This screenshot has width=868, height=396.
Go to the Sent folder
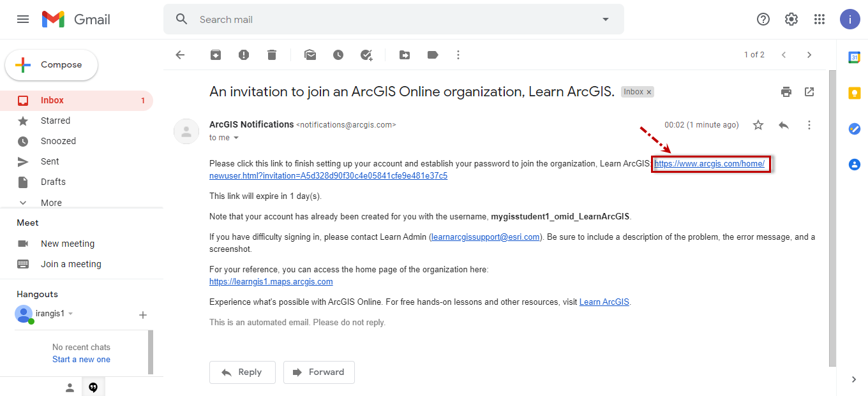[50, 161]
